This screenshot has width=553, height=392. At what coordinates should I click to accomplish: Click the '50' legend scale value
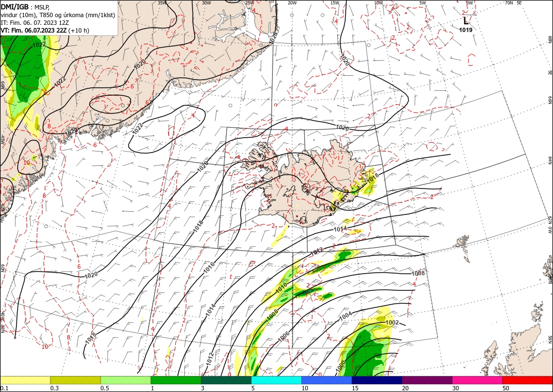coord(506,388)
